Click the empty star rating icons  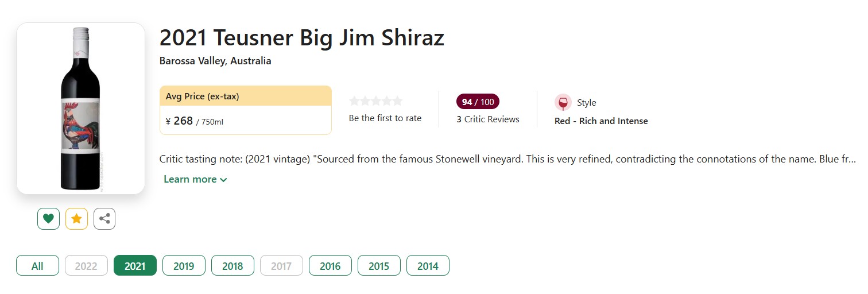click(376, 101)
